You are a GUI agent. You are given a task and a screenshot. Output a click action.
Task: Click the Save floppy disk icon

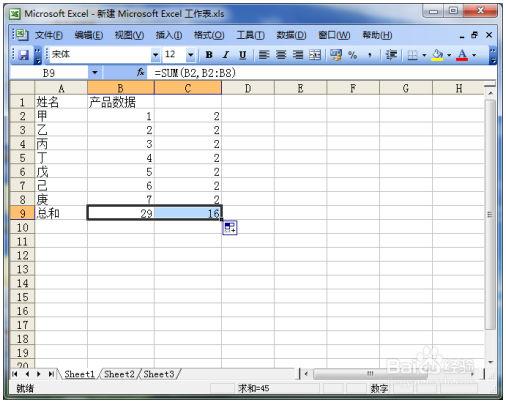[x=23, y=55]
